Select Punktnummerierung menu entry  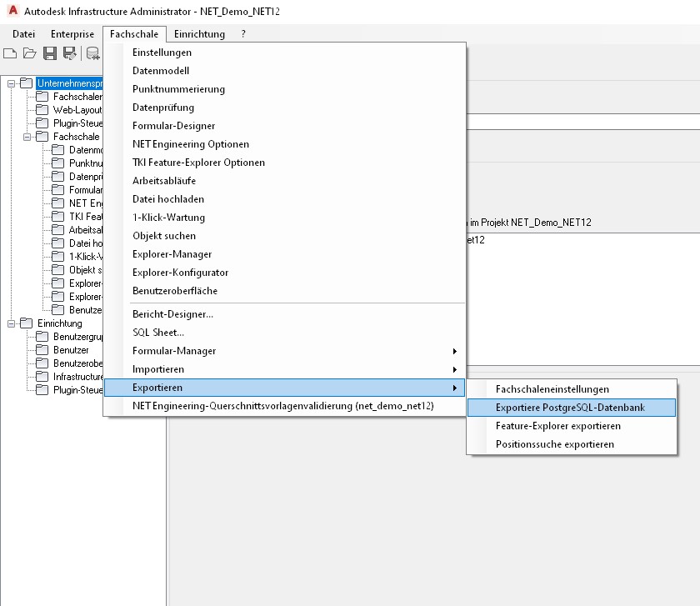coord(285,89)
